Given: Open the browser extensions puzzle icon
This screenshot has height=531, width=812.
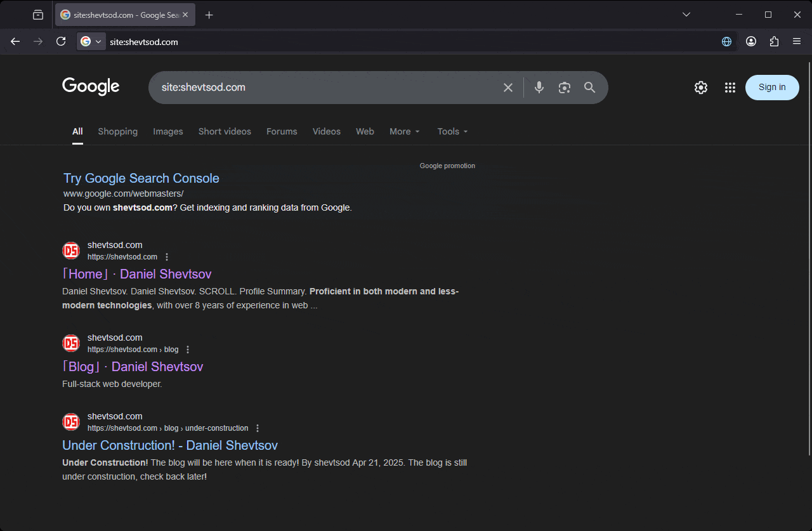Looking at the screenshot, I should (x=774, y=41).
